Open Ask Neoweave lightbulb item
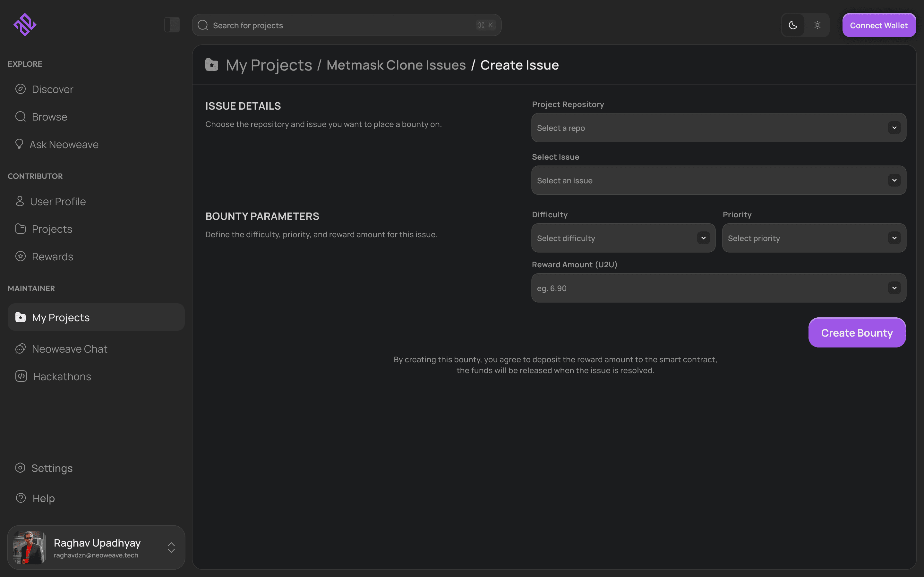The width and height of the screenshot is (924, 577). click(64, 145)
